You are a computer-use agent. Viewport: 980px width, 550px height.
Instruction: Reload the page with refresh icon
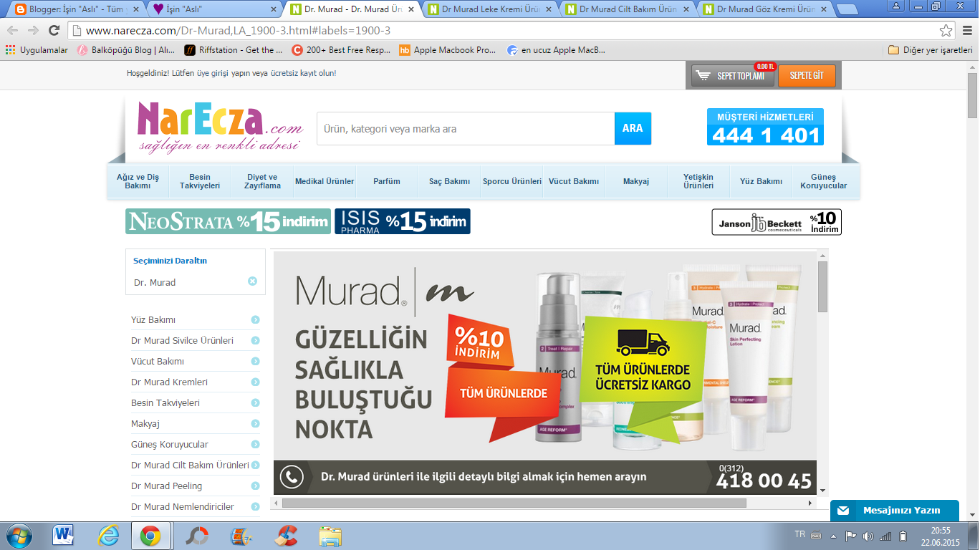54,31
